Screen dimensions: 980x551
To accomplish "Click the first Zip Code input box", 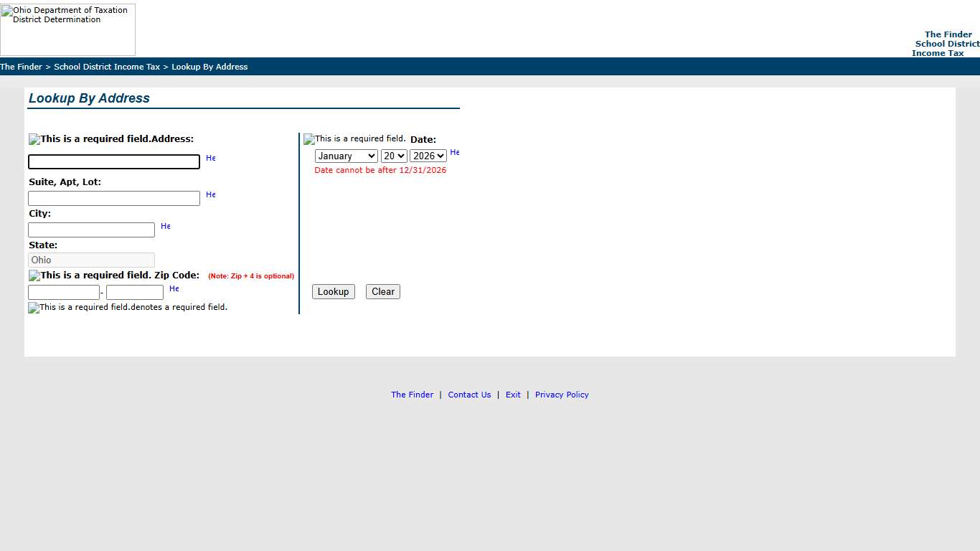I will tap(63, 292).
